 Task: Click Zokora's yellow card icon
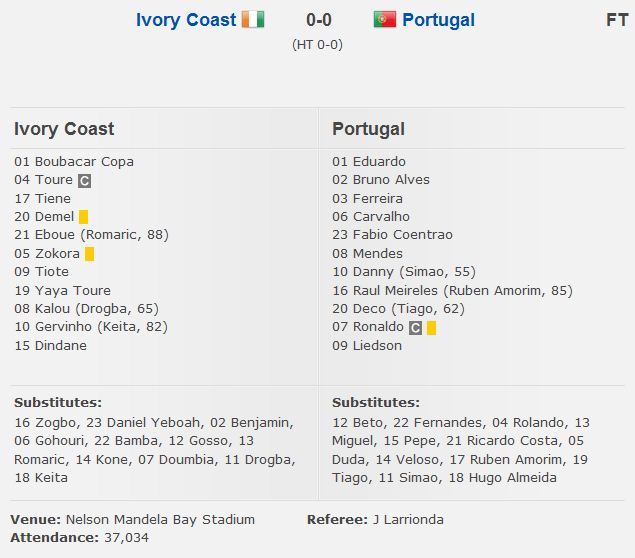point(90,254)
